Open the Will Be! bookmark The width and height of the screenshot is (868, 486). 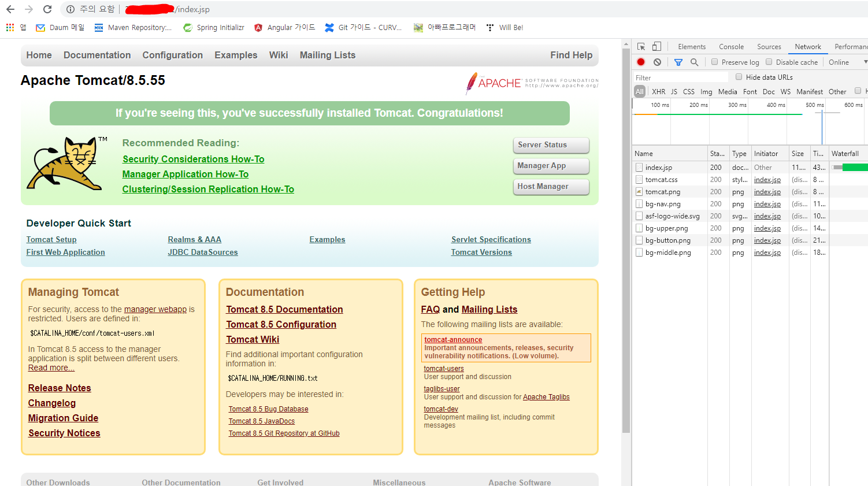pyautogui.click(x=505, y=27)
